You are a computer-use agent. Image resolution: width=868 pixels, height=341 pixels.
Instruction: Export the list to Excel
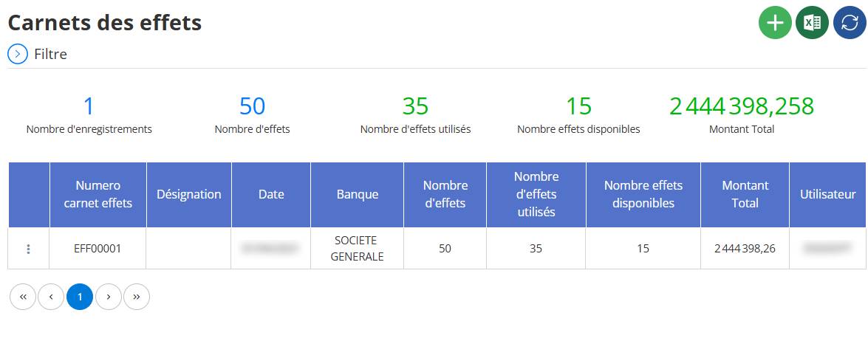pyautogui.click(x=812, y=23)
